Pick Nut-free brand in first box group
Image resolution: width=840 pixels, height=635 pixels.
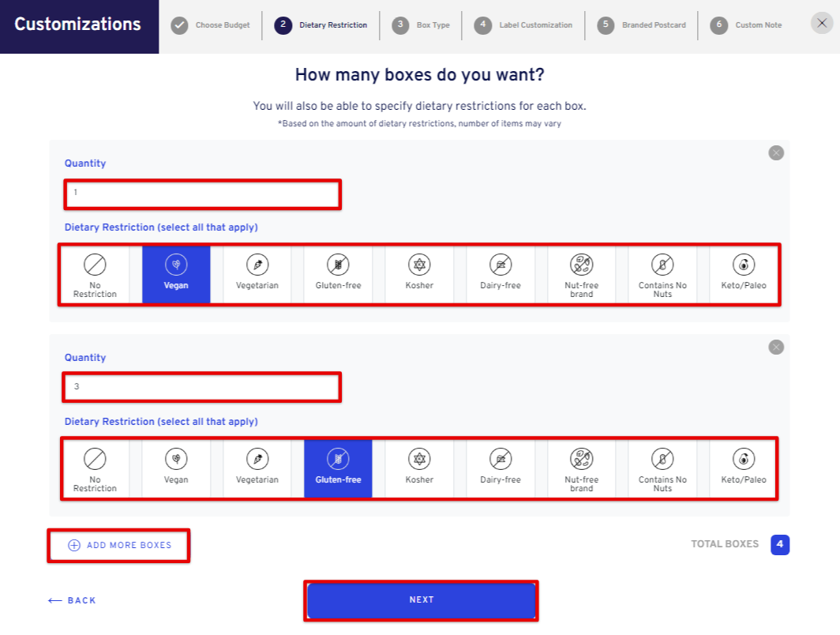coord(581,274)
